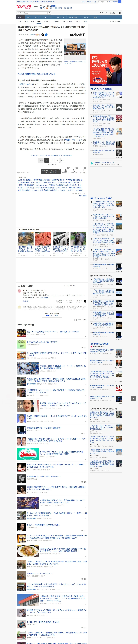Viewport: 138px width, 644px height.
Task: Select the 速報 navigation tab
Action: 28,17
